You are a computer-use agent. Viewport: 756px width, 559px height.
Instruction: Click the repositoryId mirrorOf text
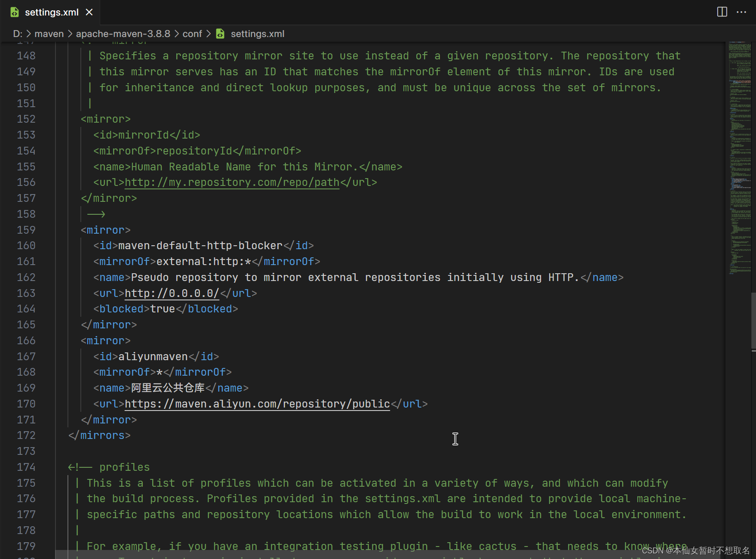(x=194, y=151)
